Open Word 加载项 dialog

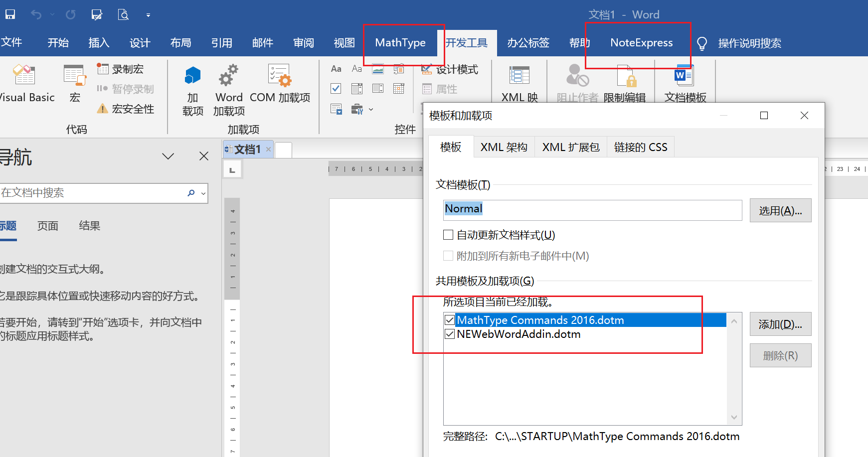pyautogui.click(x=229, y=90)
